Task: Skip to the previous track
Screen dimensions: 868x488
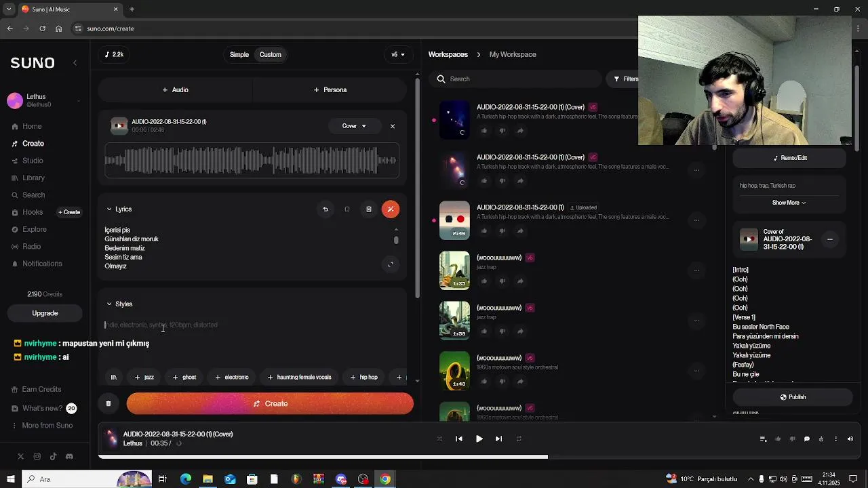Action: point(459,439)
